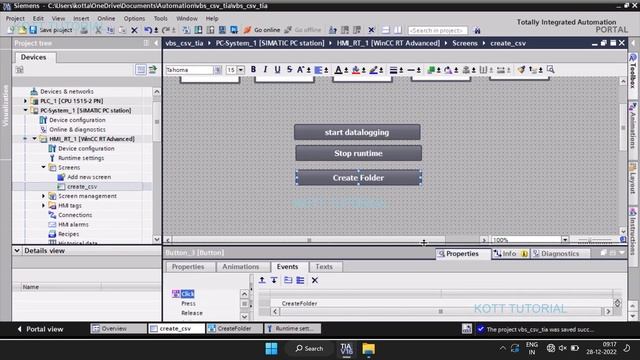Expand the PLC_1 [CPU 1515-2 PN] node
This screenshot has width=640, height=360.
pyautogui.click(x=25, y=101)
